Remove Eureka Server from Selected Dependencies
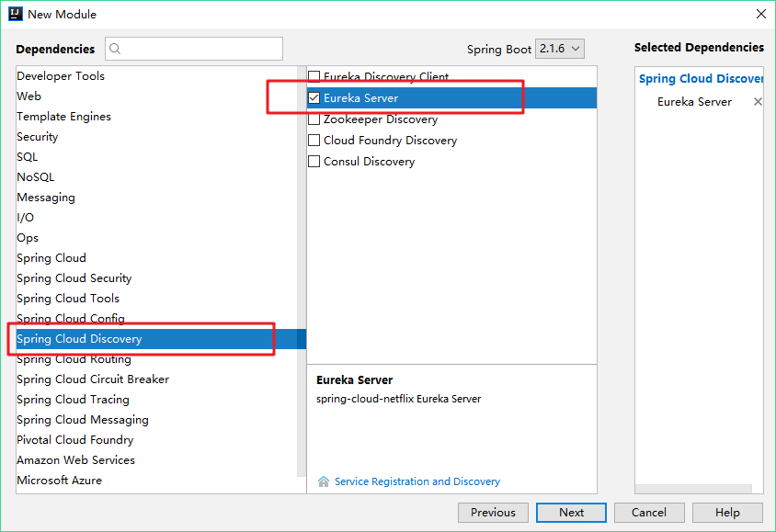Viewport: 776px width, 532px height. 758,101
